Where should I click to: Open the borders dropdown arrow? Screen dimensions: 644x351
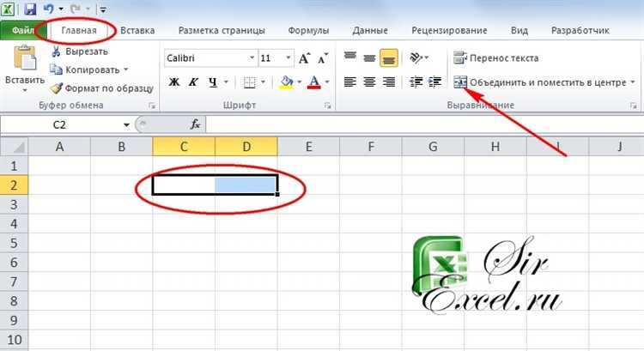263,82
